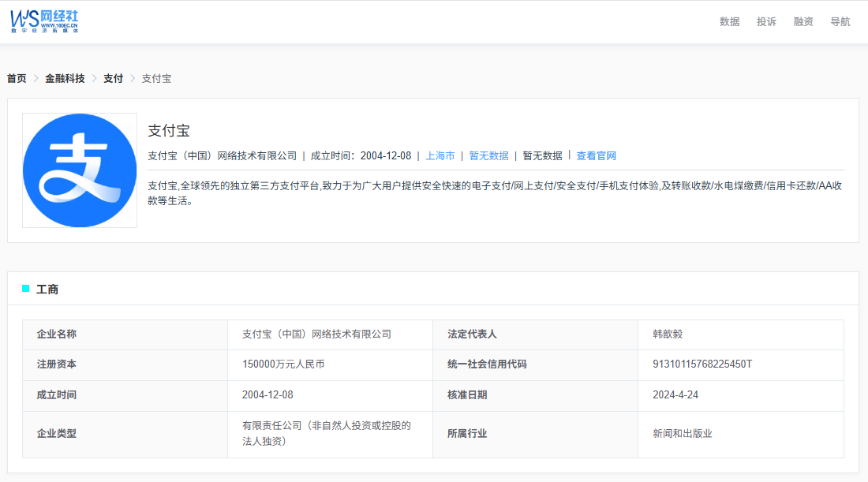The height and width of the screenshot is (482, 868).
Task: Click the 企业名称 label cell
Action: 125,334
